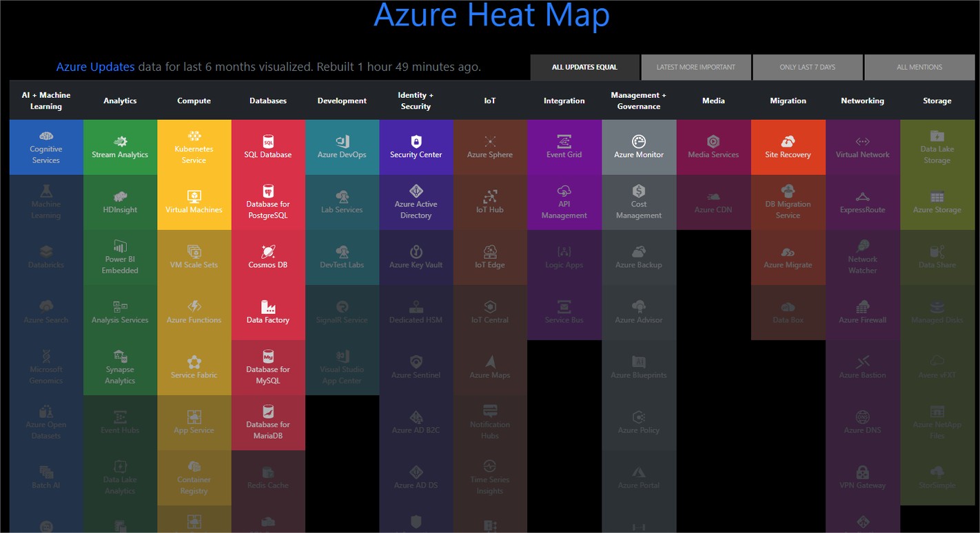Open the Analysis Services tile
This screenshot has height=533, width=980.
tap(120, 313)
